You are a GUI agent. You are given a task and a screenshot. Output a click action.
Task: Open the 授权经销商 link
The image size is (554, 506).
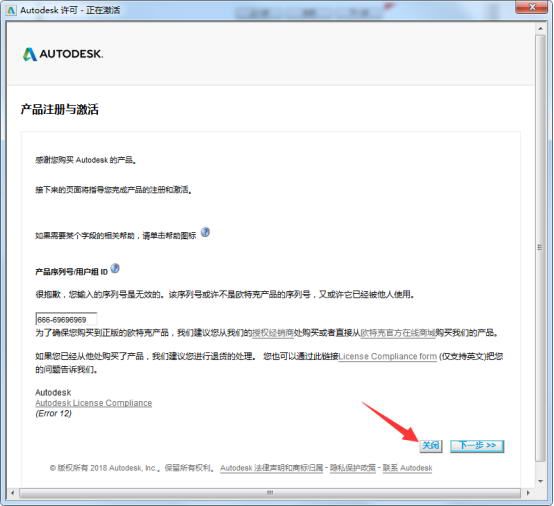272,333
